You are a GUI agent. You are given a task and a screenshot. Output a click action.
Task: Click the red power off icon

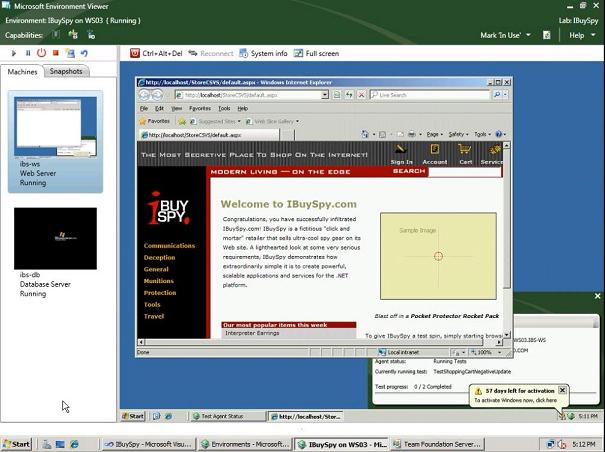pos(42,53)
